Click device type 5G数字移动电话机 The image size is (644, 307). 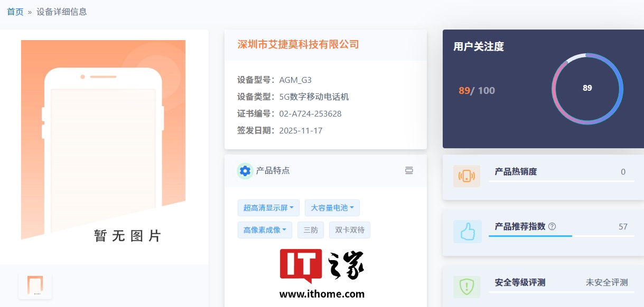[x=314, y=97]
